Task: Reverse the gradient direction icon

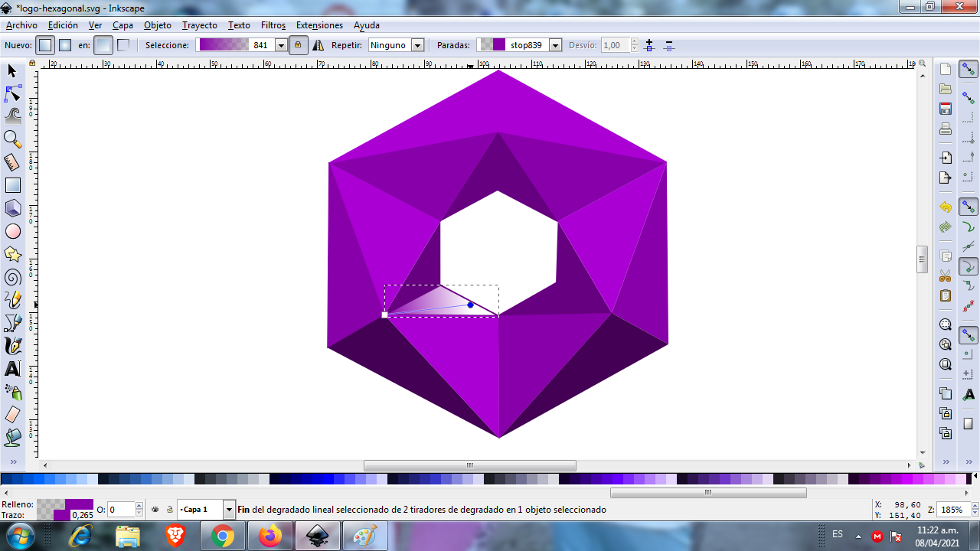Action: tap(318, 45)
